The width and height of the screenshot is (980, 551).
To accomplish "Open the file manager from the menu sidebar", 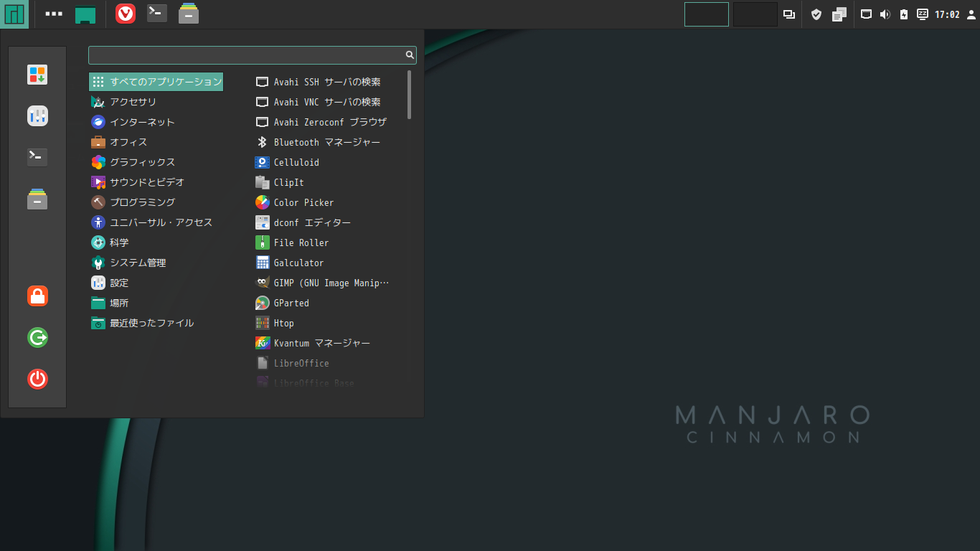I will click(37, 199).
